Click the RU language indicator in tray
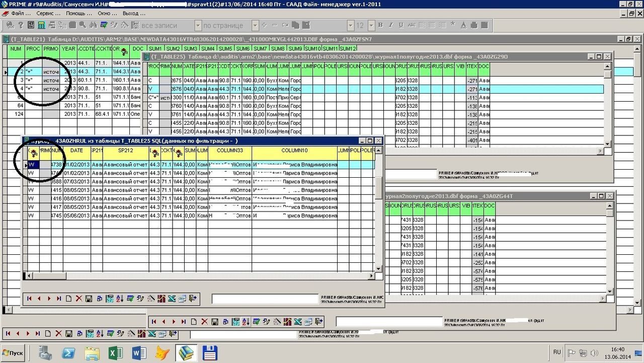This screenshot has height=363, width=644. (557, 352)
